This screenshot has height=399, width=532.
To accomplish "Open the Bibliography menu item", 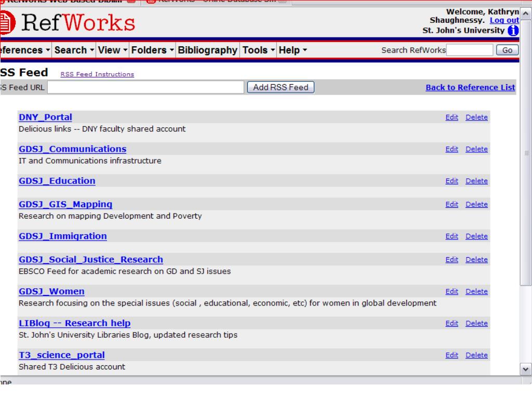I will 207,50.
